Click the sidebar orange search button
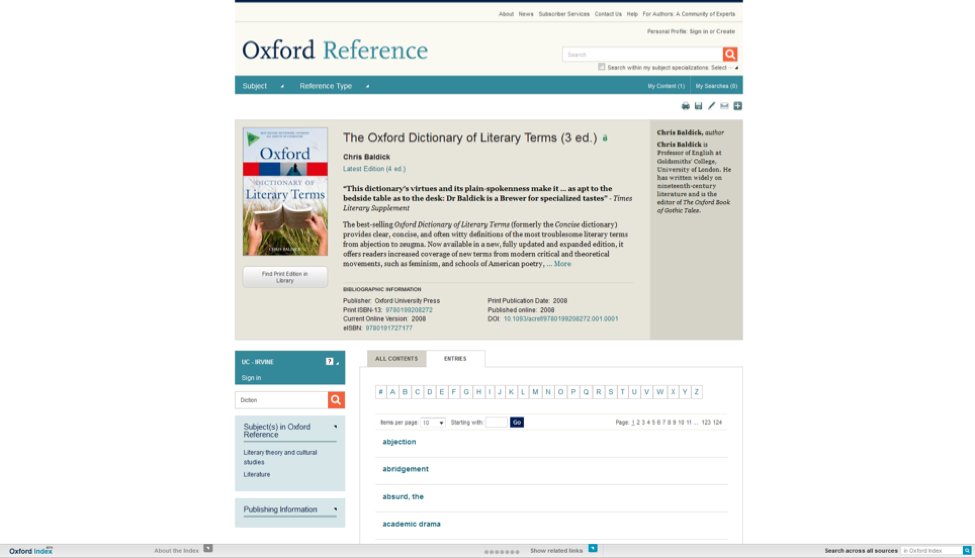This screenshot has height=558, width=975. [x=336, y=400]
